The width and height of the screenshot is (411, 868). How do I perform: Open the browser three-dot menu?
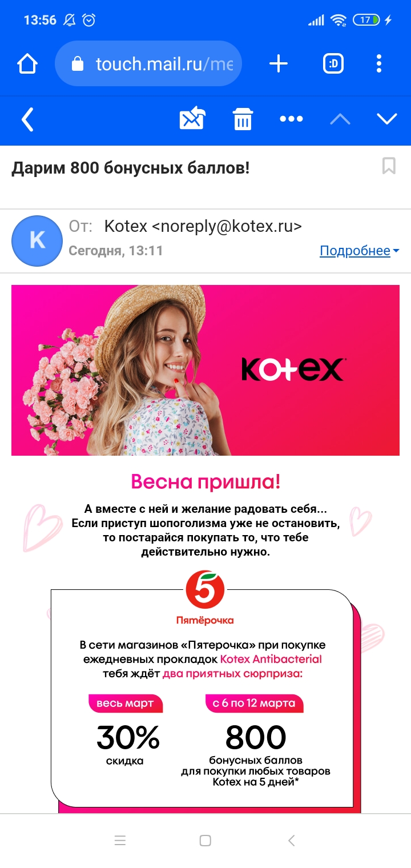379,63
